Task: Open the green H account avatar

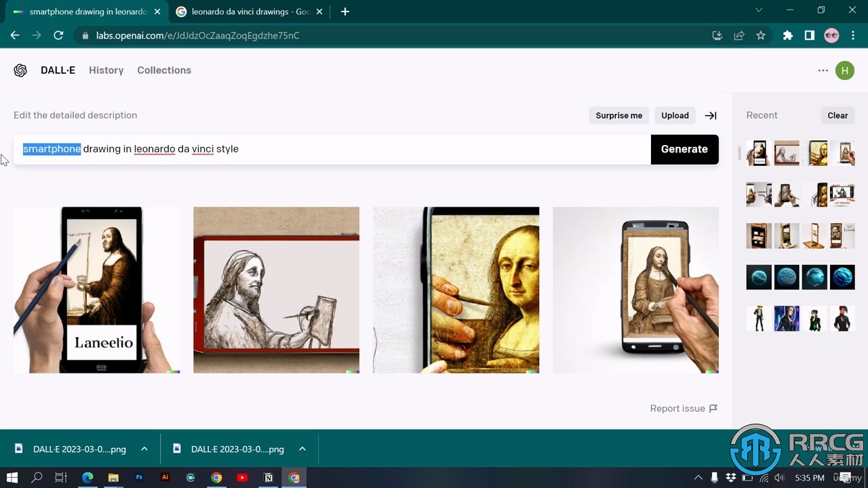Action: [845, 70]
